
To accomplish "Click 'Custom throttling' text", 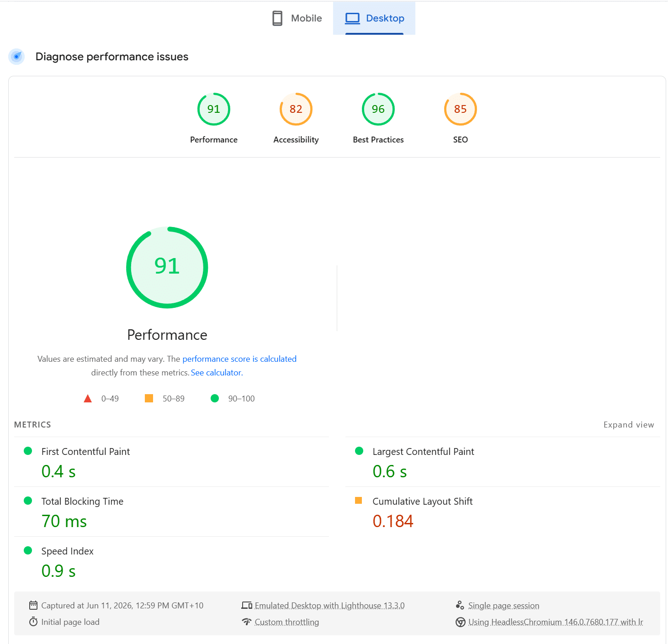I will pyautogui.click(x=287, y=622).
